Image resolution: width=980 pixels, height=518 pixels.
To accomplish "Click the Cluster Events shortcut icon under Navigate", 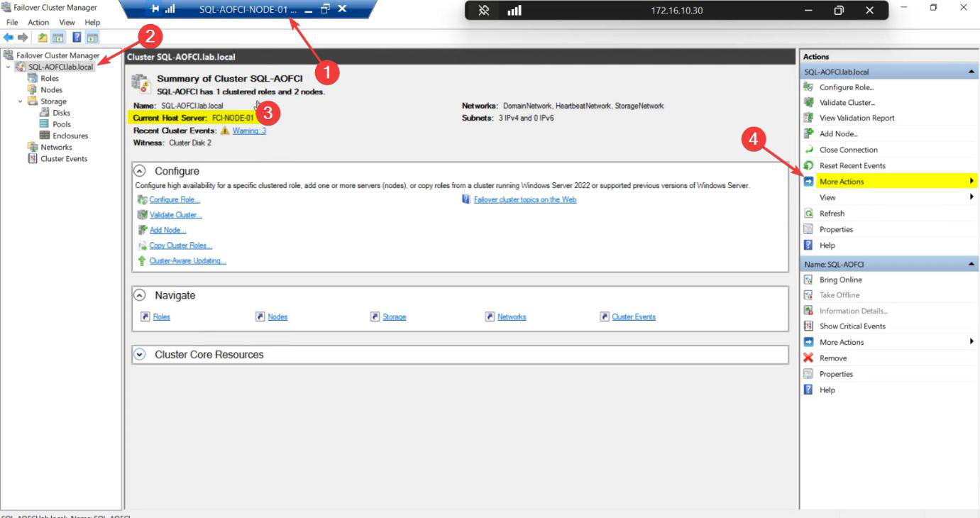I will pyautogui.click(x=605, y=316).
